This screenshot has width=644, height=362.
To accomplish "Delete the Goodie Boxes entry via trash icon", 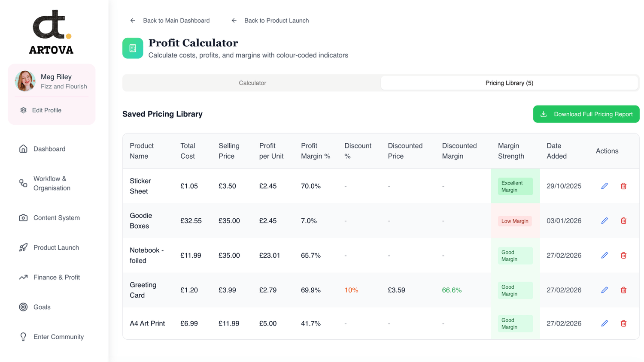I will point(623,221).
